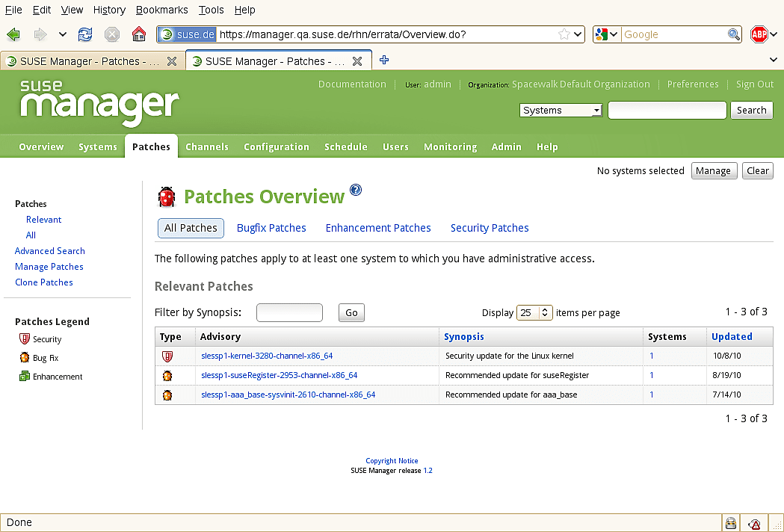
Task: Click the Google search box
Action: pos(674,34)
